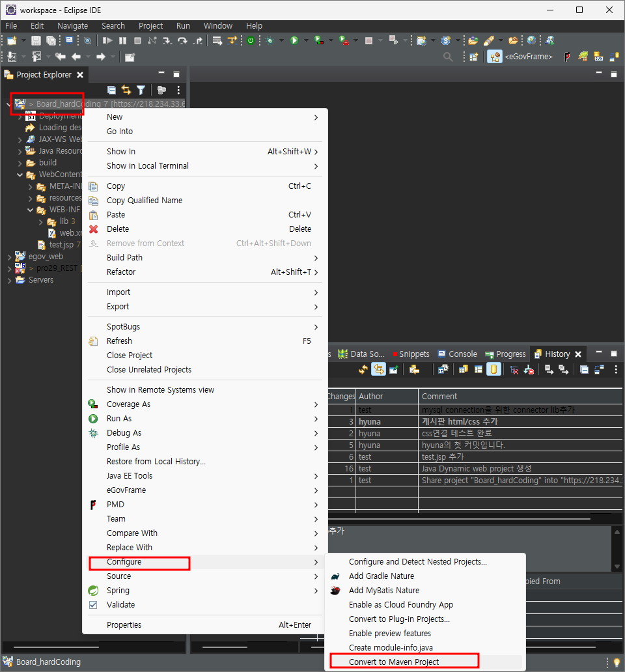Toggle the Validate checkbox menu item
The image size is (625, 672).
click(93, 605)
